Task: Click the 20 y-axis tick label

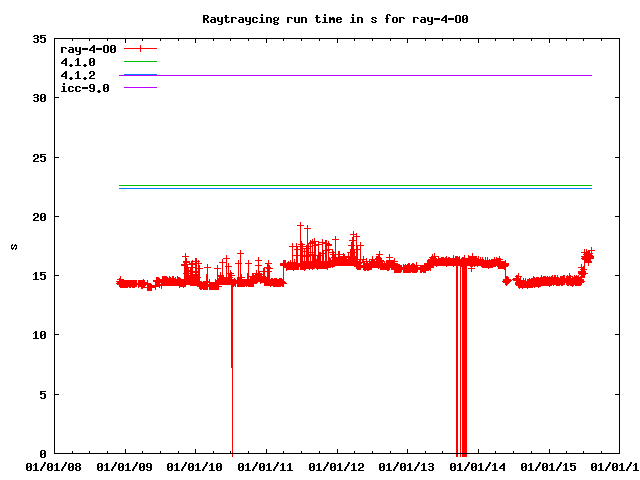Action: (x=40, y=217)
